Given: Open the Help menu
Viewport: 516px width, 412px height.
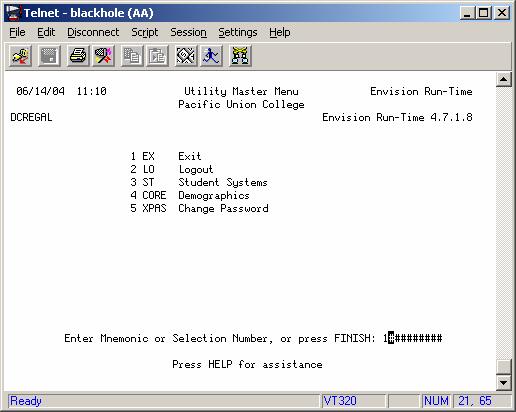Looking at the screenshot, I should pyautogui.click(x=280, y=32).
